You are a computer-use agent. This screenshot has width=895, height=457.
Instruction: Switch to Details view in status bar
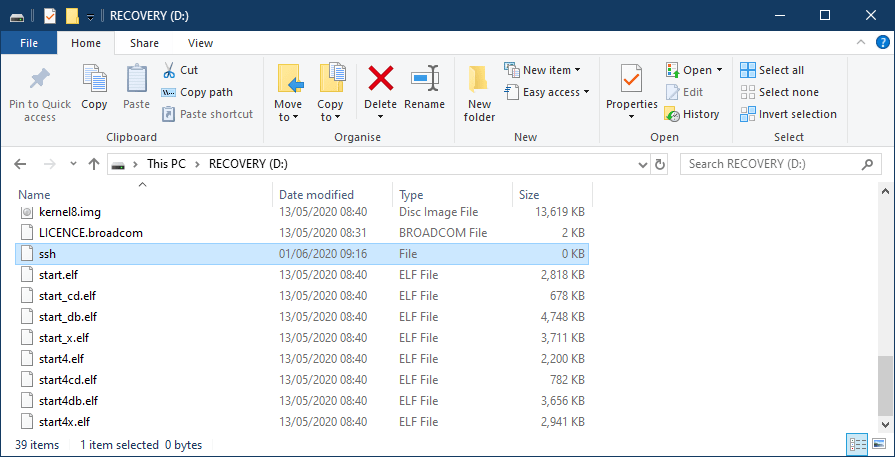[x=858, y=444]
